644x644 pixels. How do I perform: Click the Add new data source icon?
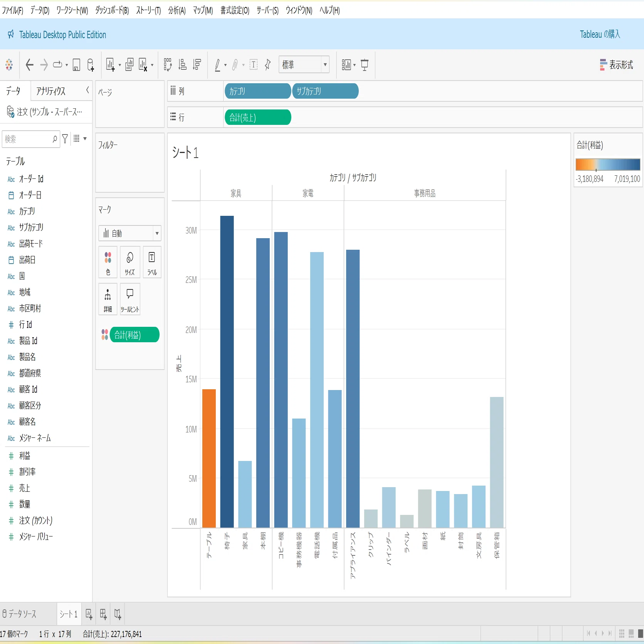pos(91,65)
